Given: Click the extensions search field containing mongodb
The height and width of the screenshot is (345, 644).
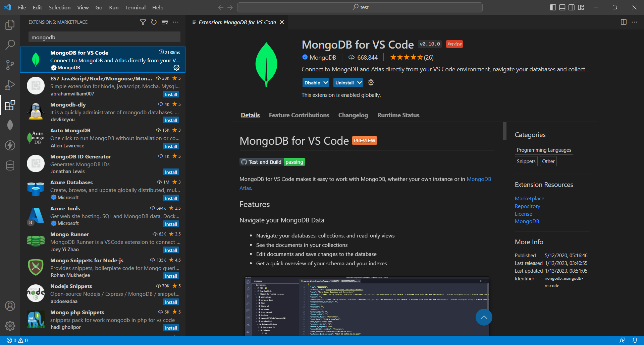Looking at the screenshot, I should click(x=104, y=37).
